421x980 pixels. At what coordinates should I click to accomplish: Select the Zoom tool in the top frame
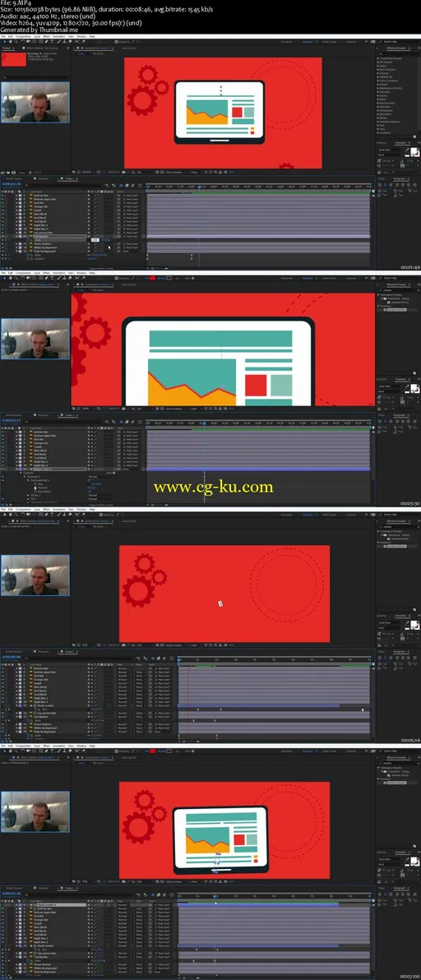point(16,41)
